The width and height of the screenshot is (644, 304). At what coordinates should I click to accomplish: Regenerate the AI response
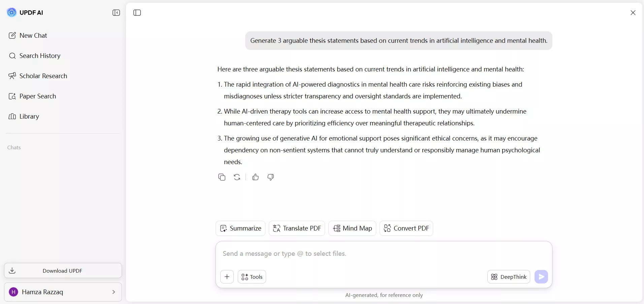tap(237, 177)
